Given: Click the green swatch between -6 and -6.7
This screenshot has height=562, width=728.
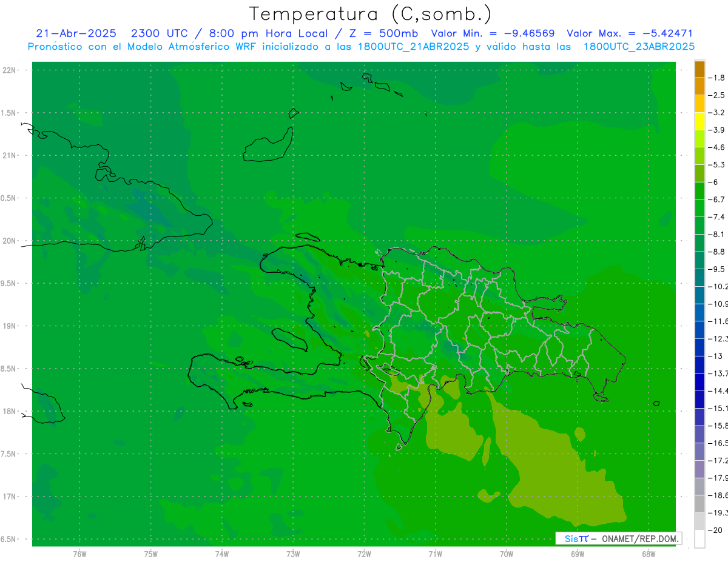Looking at the screenshot, I should pos(699,190).
